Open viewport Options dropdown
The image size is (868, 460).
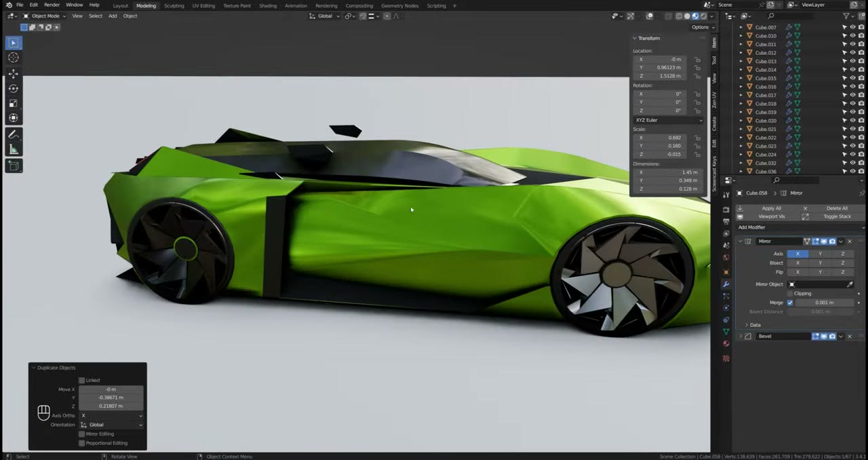pyautogui.click(x=703, y=27)
